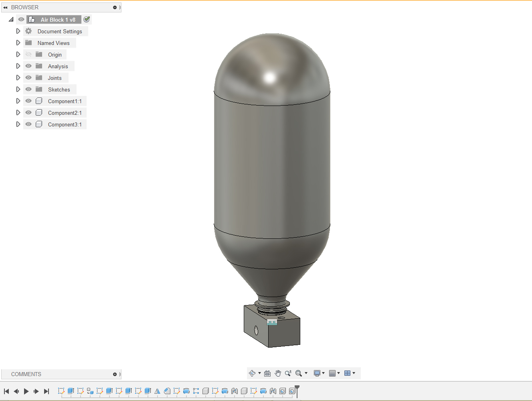Open the Display Settings dropdown arrow

(323, 373)
